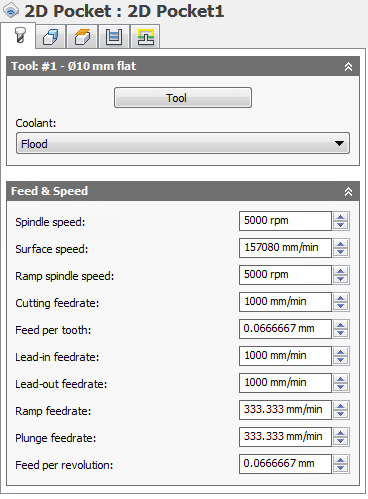Click the Plunge feedrate field
368x499 pixels.
coord(285,437)
